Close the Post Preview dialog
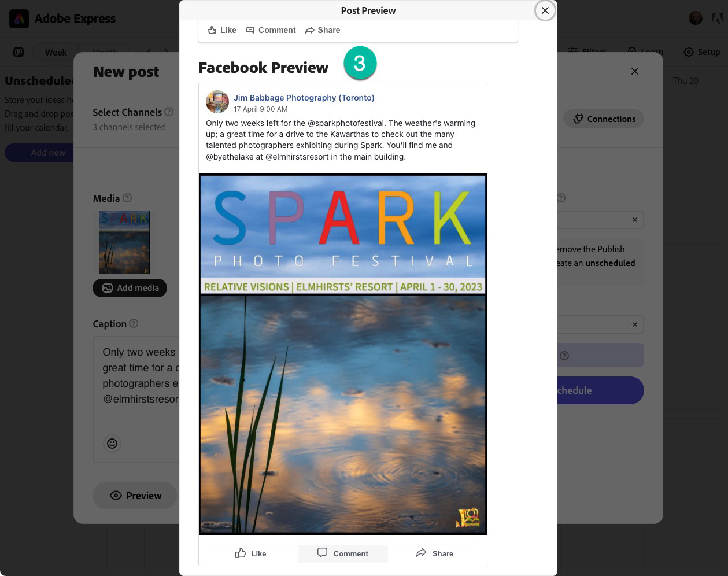This screenshot has height=576, width=728. click(545, 10)
